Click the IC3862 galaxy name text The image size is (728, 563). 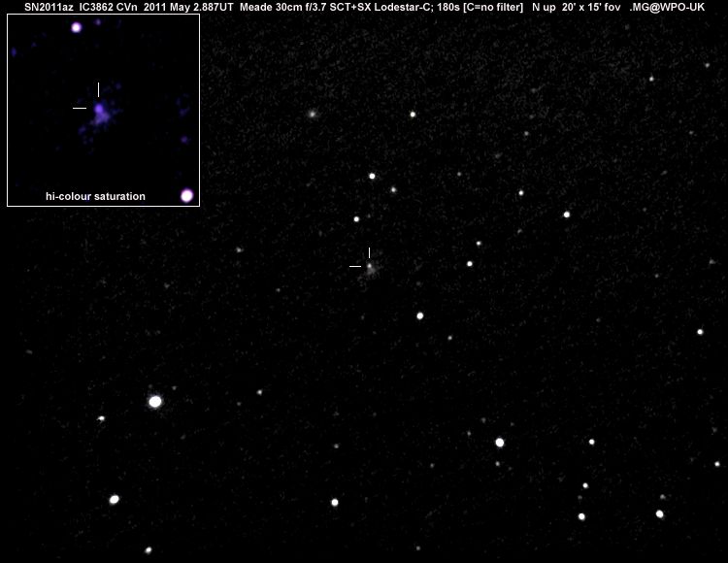click(x=101, y=7)
